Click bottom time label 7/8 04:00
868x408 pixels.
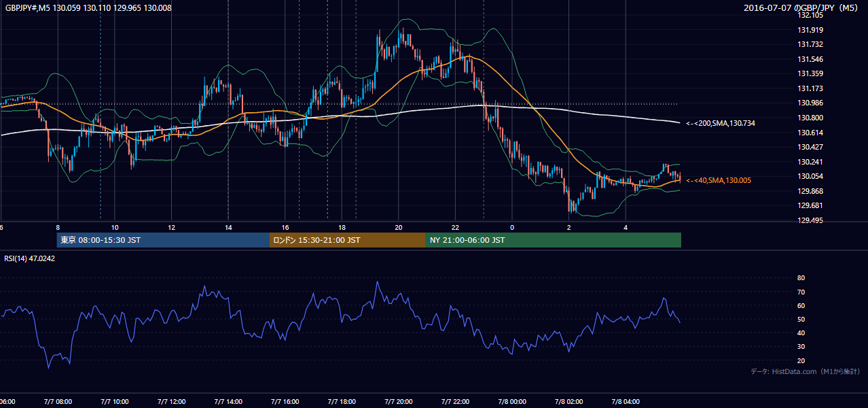click(626, 402)
